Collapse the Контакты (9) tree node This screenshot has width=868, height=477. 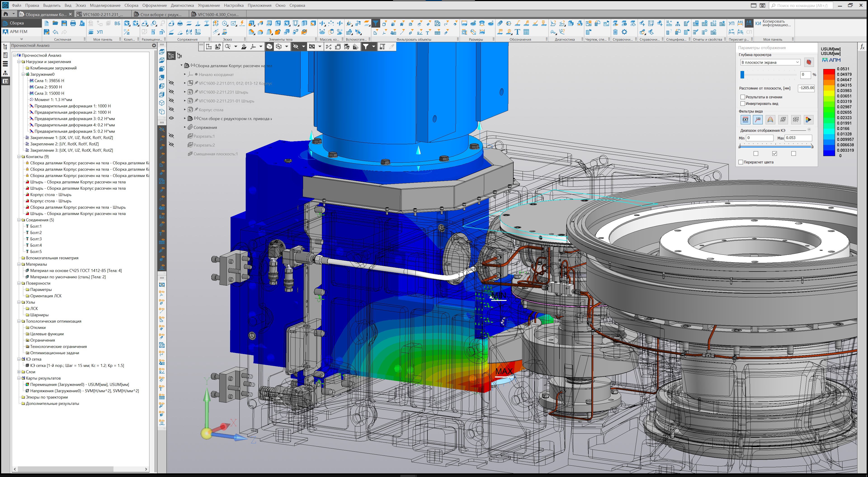point(19,157)
